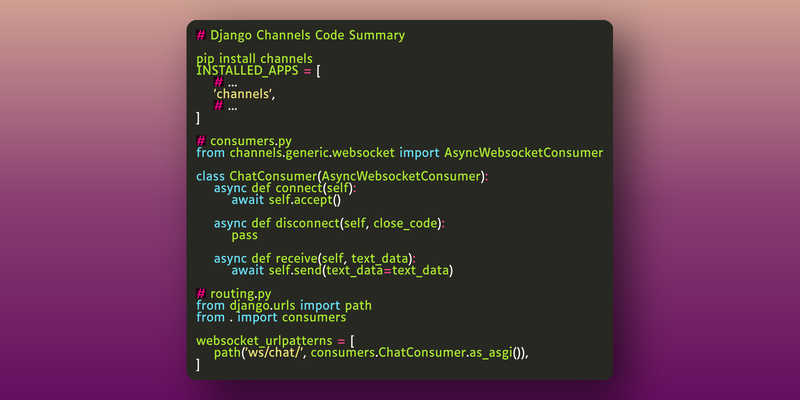Click the 'from . import consumers' line
800x400 pixels.
point(271,317)
